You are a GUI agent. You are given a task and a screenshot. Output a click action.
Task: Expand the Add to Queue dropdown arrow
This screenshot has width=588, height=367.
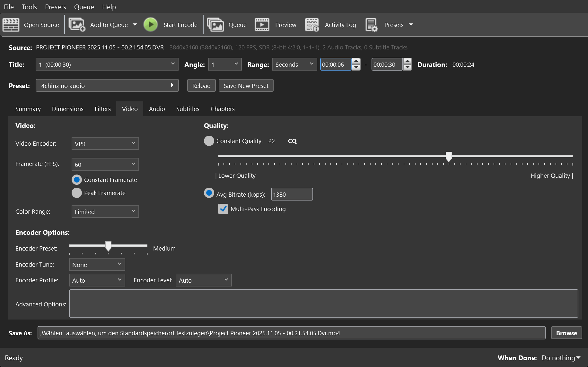pyautogui.click(x=135, y=25)
